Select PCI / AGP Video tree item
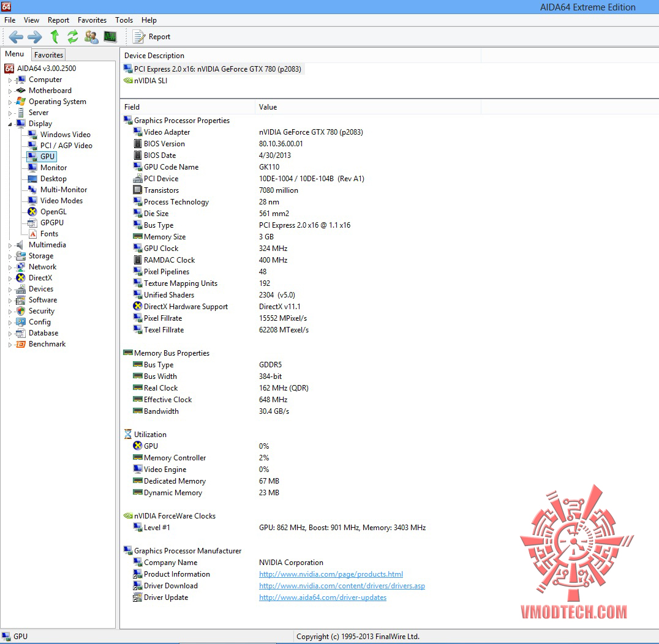 66,145
